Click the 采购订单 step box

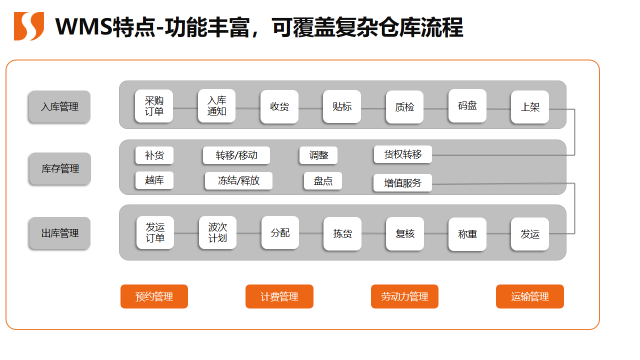click(x=154, y=106)
